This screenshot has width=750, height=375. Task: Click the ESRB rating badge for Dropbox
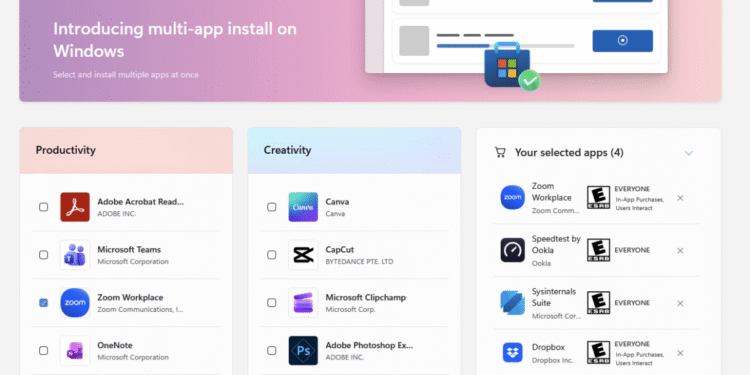click(598, 353)
